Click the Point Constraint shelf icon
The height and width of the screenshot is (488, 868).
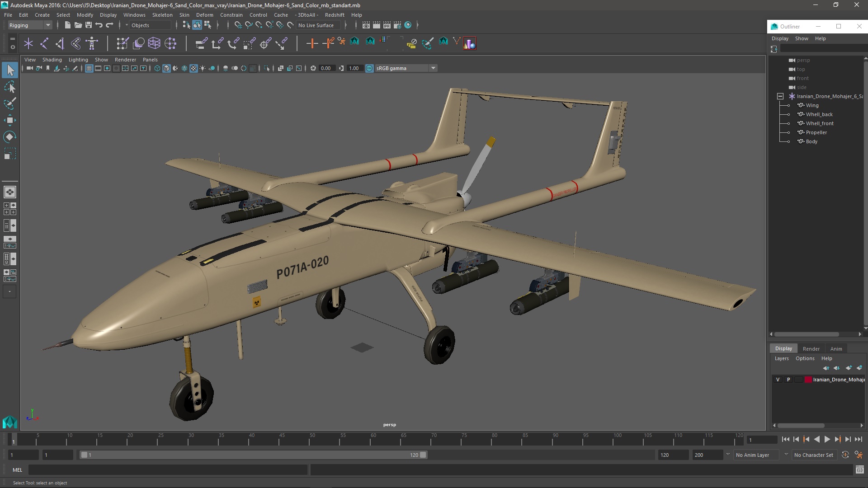217,43
